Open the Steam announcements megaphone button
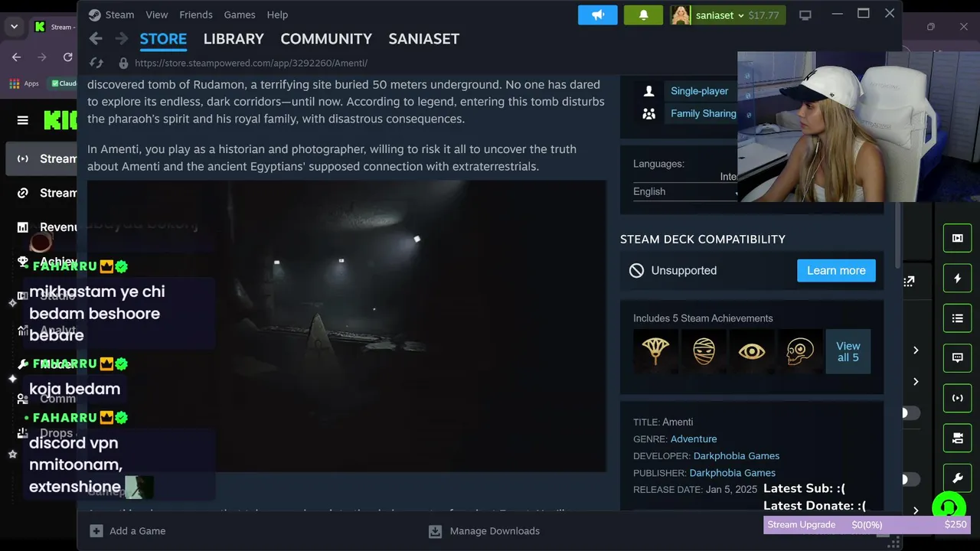The height and width of the screenshot is (551, 980). pyautogui.click(x=598, y=15)
